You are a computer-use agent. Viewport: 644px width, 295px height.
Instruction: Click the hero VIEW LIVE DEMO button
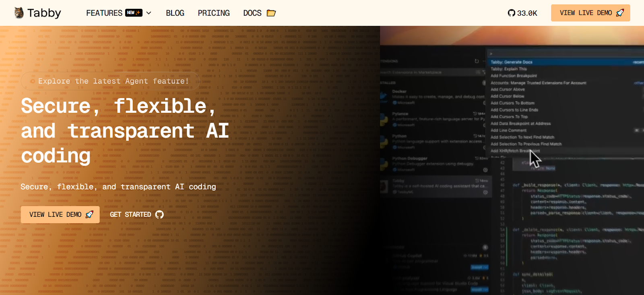click(x=60, y=214)
